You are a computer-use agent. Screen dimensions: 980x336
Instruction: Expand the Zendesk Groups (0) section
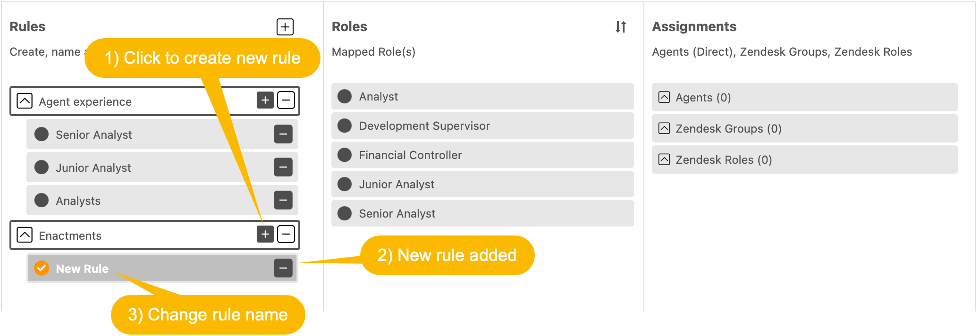[x=804, y=128]
